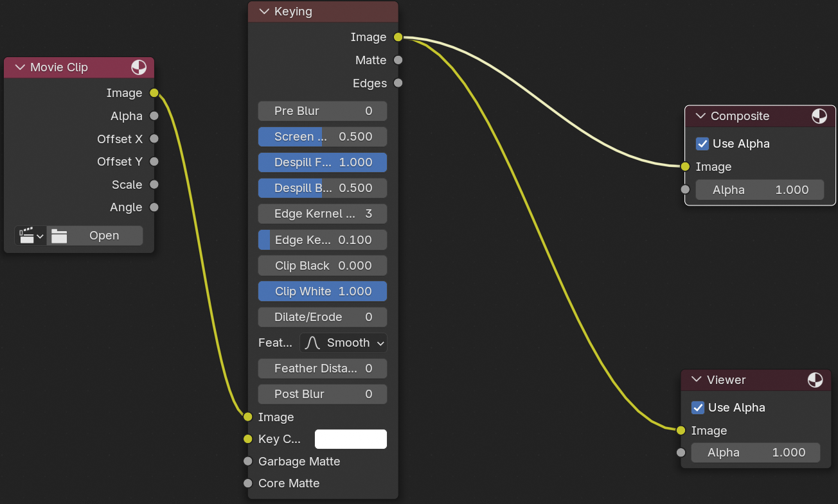The height and width of the screenshot is (504, 838).
Task: Click the Movie Clip Alpha output socket
Action: tap(154, 116)
